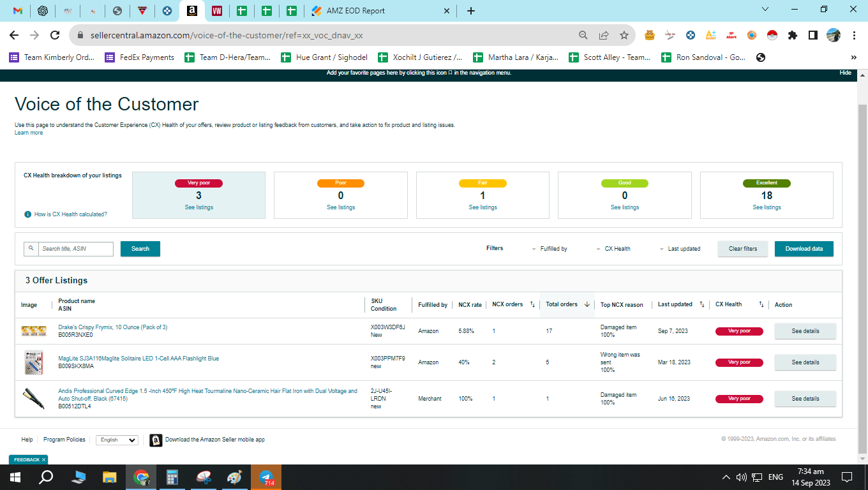Expand the Fulfilled by filter dropdown

pos(550,249)
